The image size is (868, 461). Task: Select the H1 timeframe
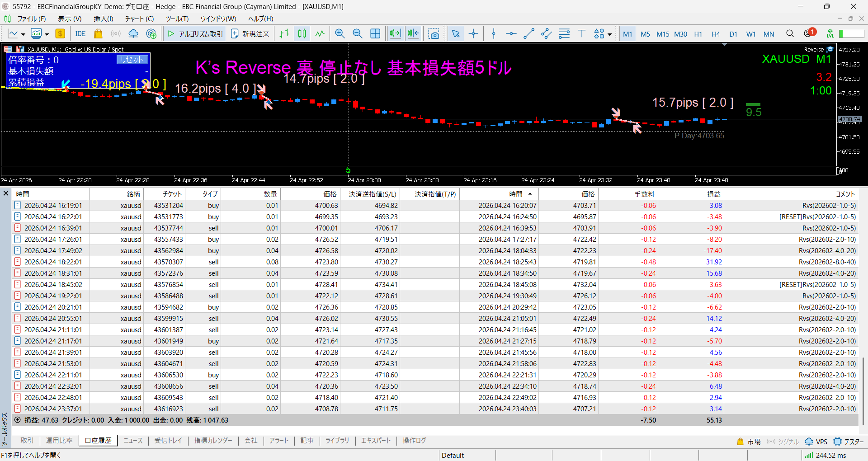point(698,34)
